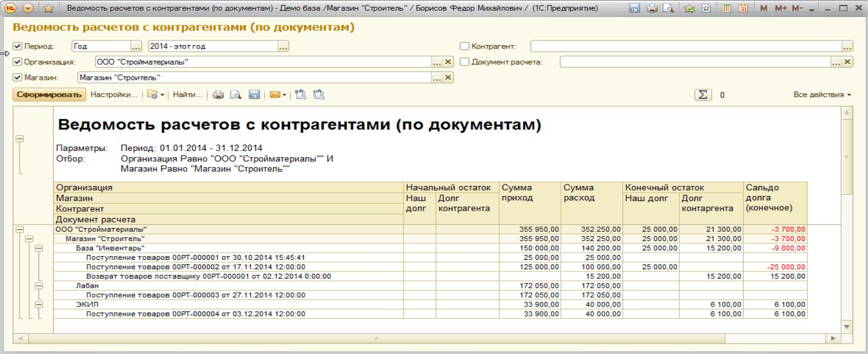The height and width of the screenshot is (354, 868).
Task: Enable the Документ расчета checkbox
Action: (x=465, y=62)
